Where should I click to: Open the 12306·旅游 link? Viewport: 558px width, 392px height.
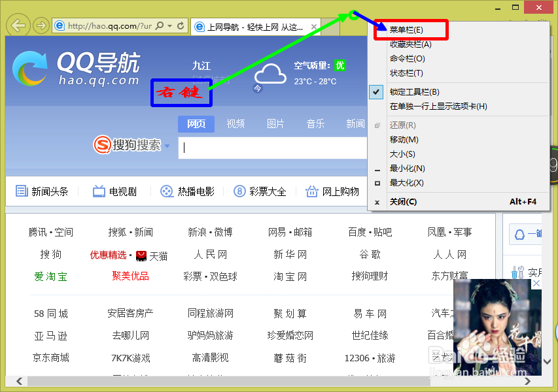(370, 358)
